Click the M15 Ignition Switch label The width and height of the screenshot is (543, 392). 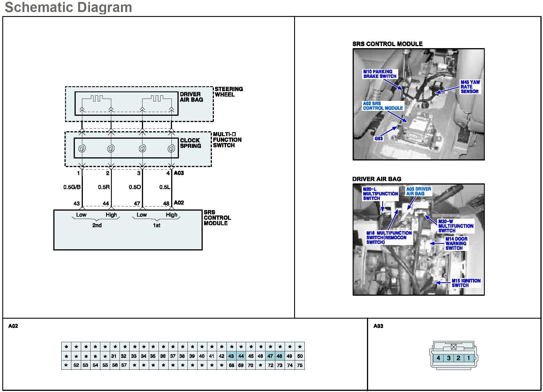(x=466, y=283)
